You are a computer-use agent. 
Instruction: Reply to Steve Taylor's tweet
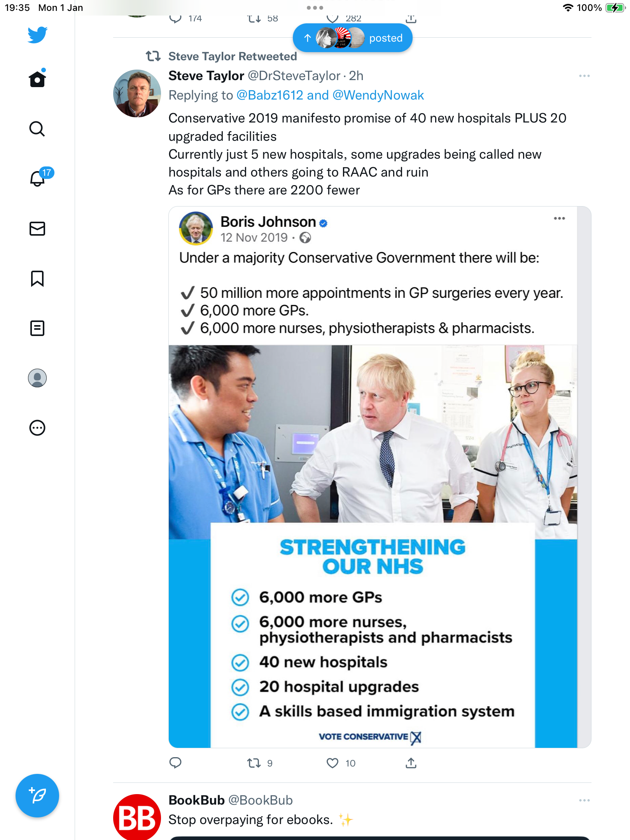click(175, 763)
